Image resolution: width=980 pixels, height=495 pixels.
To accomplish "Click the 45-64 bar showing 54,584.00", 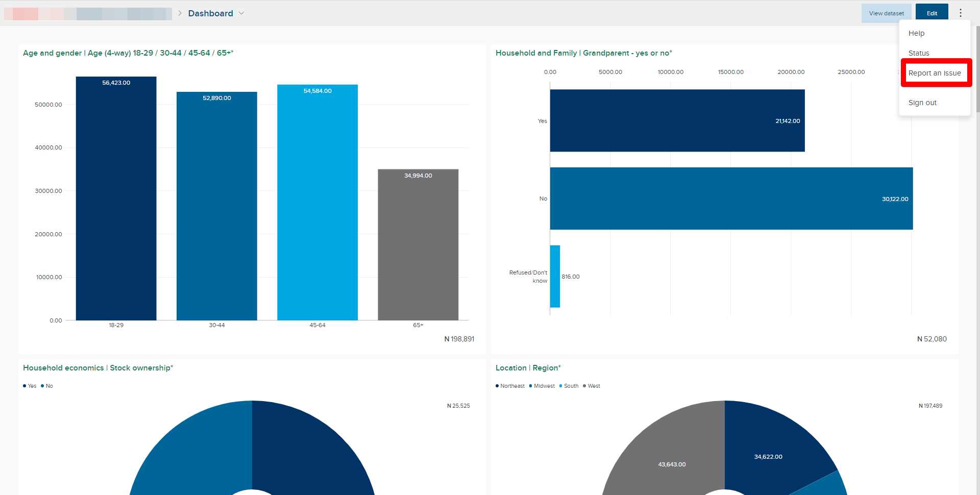I will point(317,203).
